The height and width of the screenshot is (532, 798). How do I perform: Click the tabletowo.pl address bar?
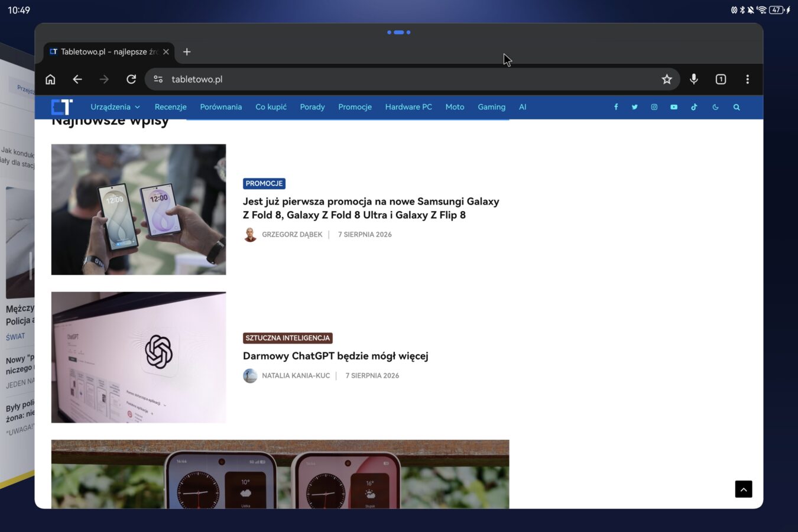point(412,79)
